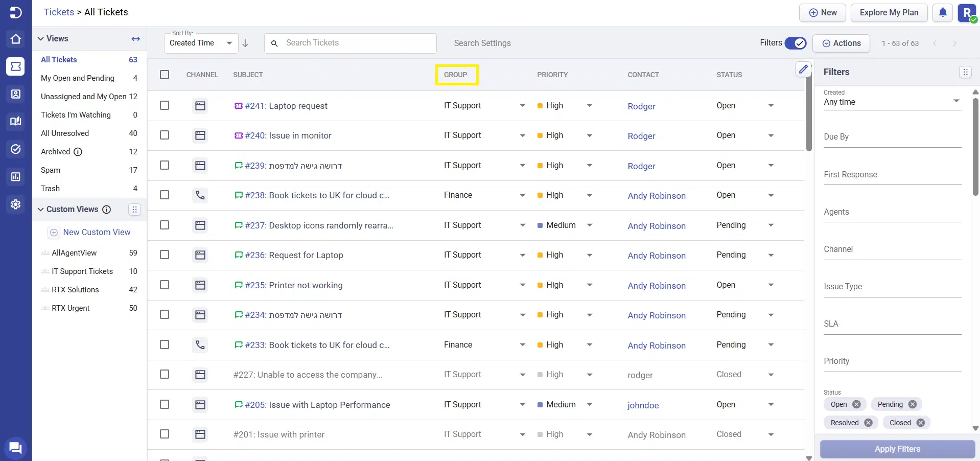The image size is (980, 461).
Task: Open the chat bubble icon
Action: (x=15, y=448)
